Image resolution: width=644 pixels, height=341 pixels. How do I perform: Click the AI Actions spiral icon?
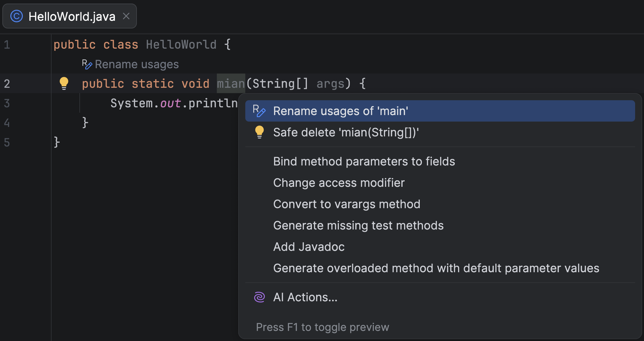pos(259,297)
